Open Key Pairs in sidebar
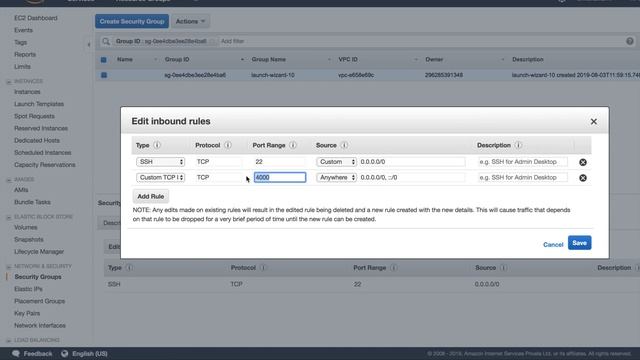Screen dimensions: 640x360 tap(27, 313)
